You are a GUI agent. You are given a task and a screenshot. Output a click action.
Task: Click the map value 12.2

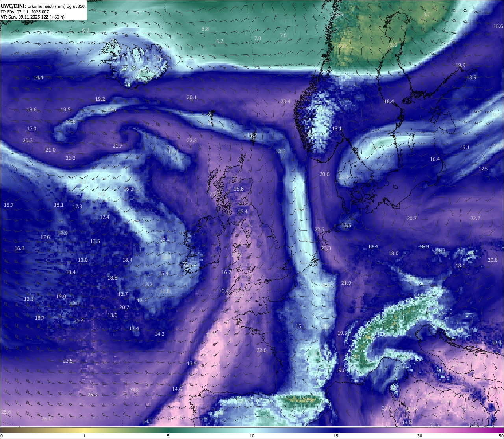point(147,285)
